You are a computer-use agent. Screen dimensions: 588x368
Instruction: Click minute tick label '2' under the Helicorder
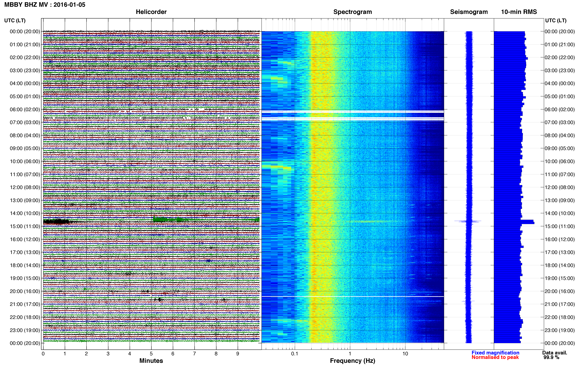pos(86,354)
